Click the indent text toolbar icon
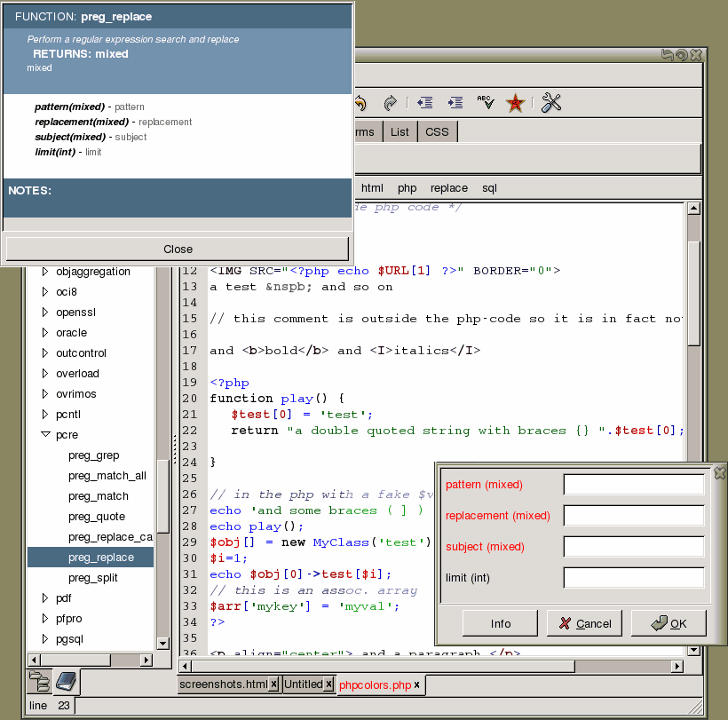The height and width of the screenshot is (720, 728). click(455, 103)
